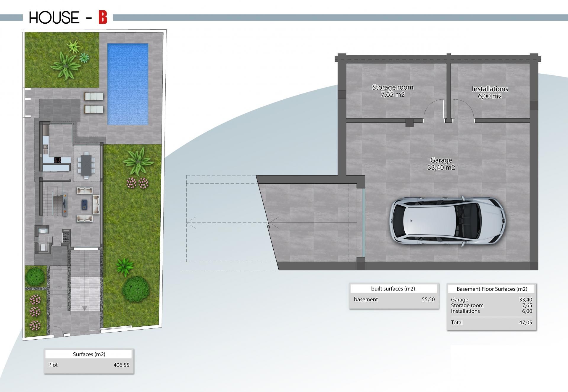Click the swimming pool on the site plan
Screen dimensions: 568x392
128,84
